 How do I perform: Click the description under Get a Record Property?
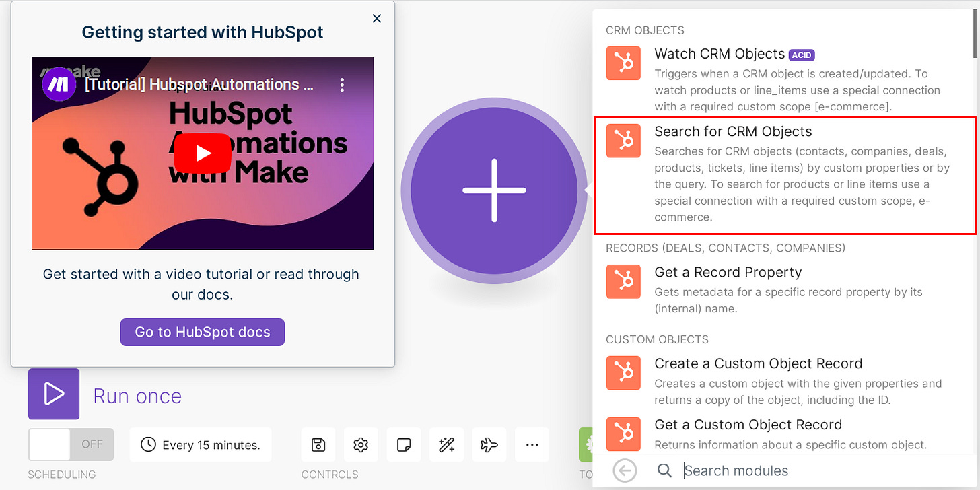(789, 300)
